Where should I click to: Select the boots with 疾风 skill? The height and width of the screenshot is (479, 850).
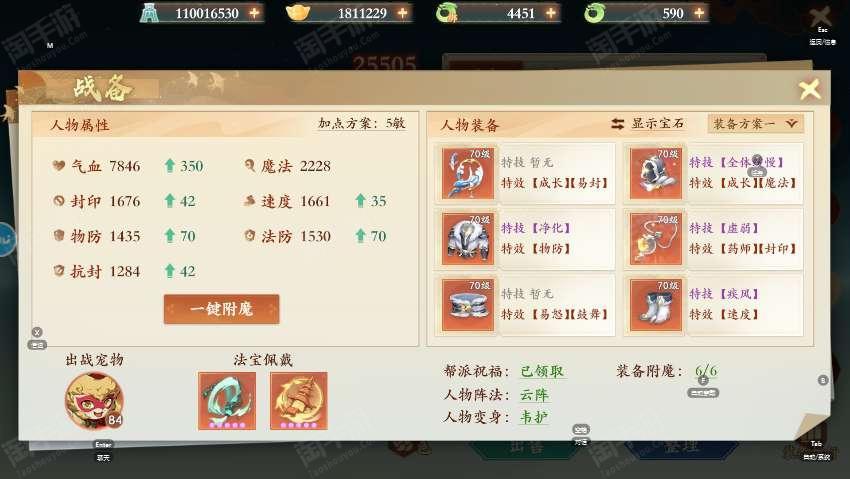click(x=656, y=305)
